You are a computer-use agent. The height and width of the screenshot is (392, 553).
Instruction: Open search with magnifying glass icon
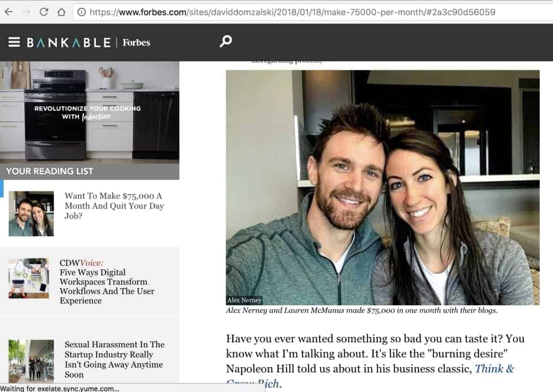pos(226,41)
